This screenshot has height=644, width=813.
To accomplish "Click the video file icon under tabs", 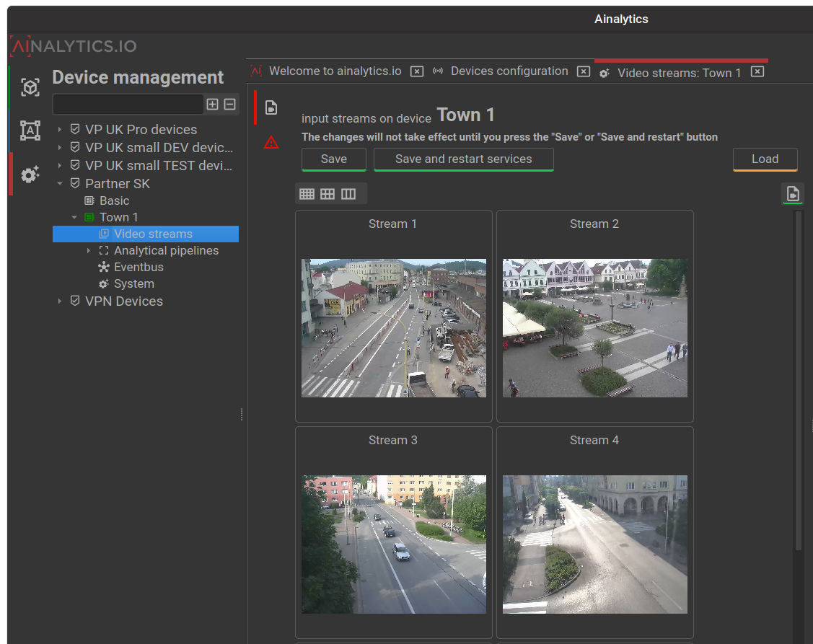I will click(x=271, y=108).
